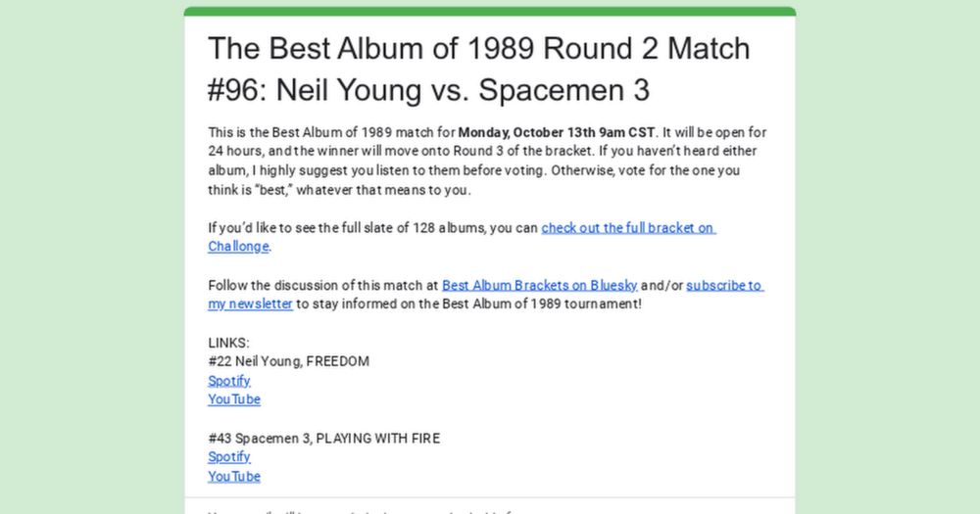Screen dimensions: 980x514
Task: Click the form title heading text
Action: coord(478,70)
